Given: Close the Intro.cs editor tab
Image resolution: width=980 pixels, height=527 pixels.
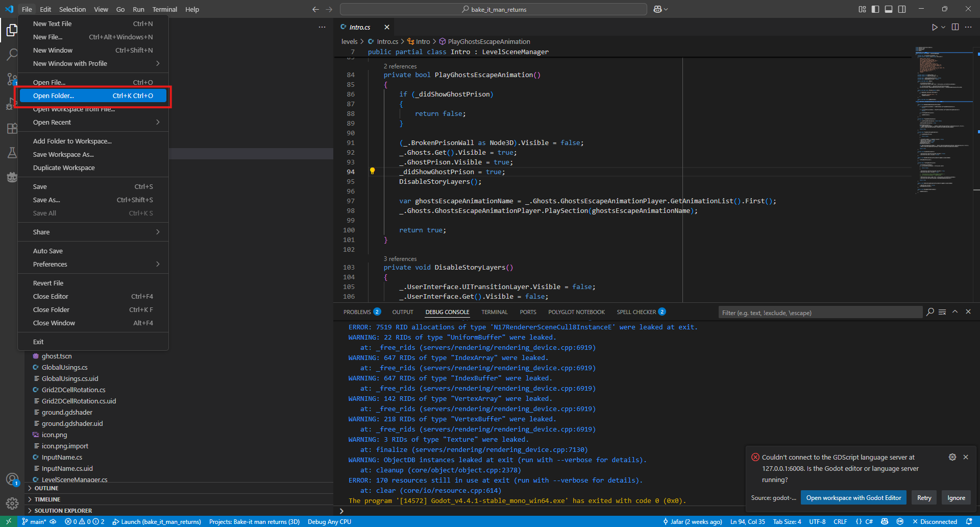Looking at the screenshot, I should 387,27.
